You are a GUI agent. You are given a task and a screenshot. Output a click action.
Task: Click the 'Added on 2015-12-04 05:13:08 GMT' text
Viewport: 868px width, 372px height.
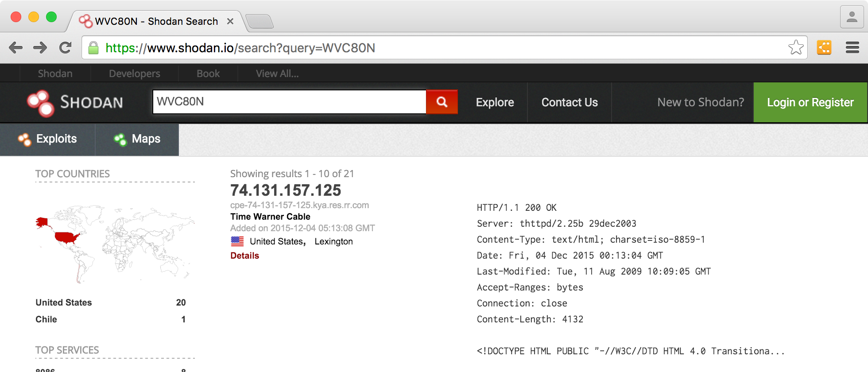pos(302,228)
